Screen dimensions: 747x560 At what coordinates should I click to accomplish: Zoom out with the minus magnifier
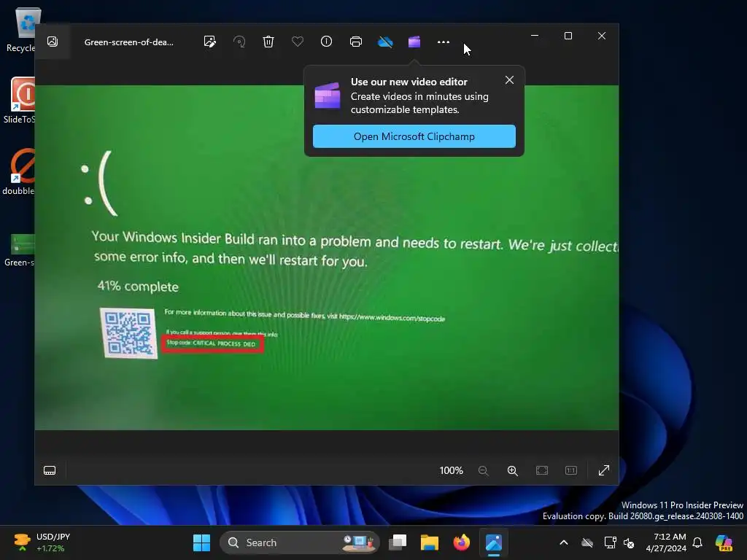(483, 470)
